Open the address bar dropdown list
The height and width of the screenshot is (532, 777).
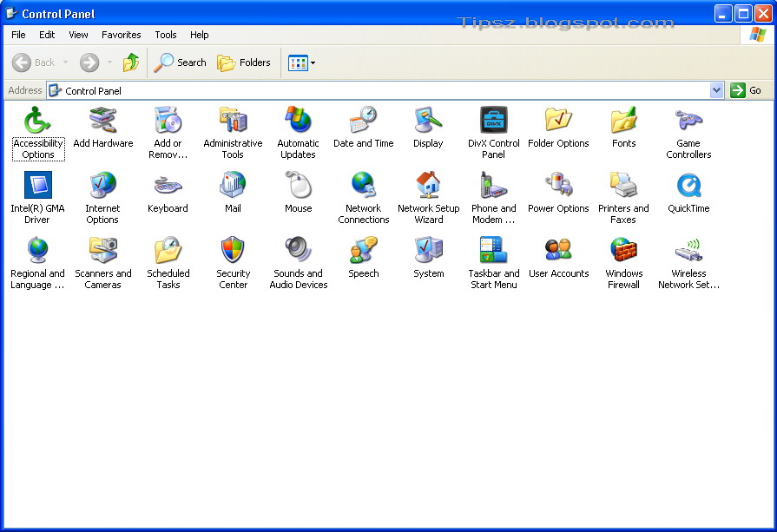pyautogui.click(x=715, y=90)
